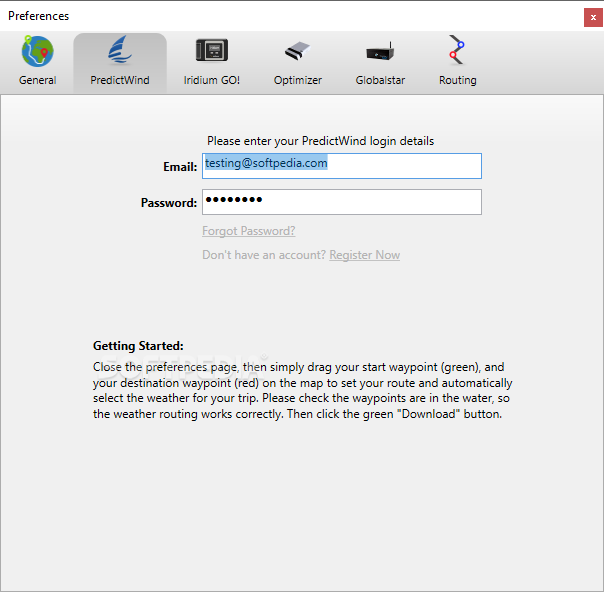This screenshot has width=604, height=592.
Task: Open the General preferences globe icon
Action: pyautogui.click(x=37, y=51)
